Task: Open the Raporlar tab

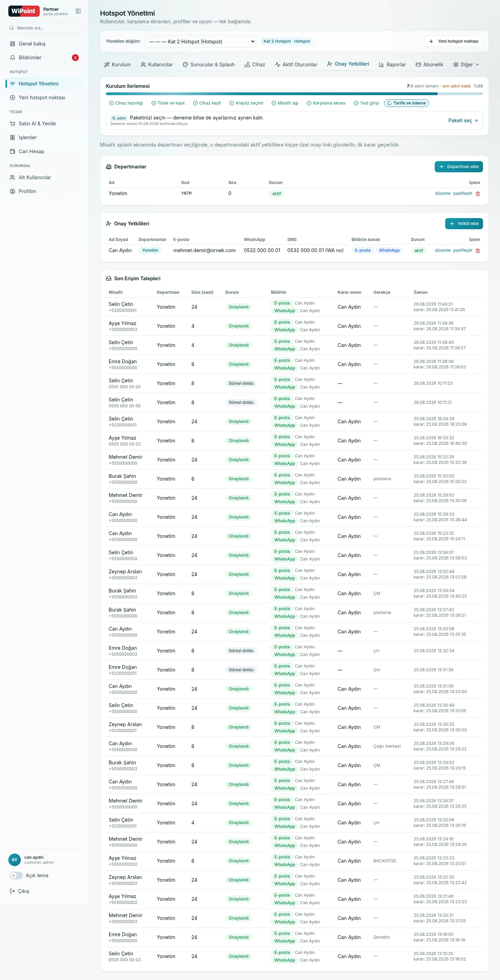Action: click(392, 65)
